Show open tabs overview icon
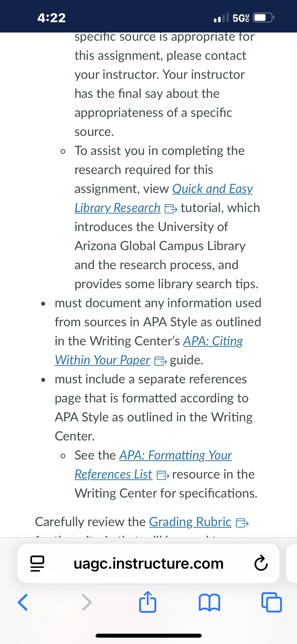 (x=271, y=602)
